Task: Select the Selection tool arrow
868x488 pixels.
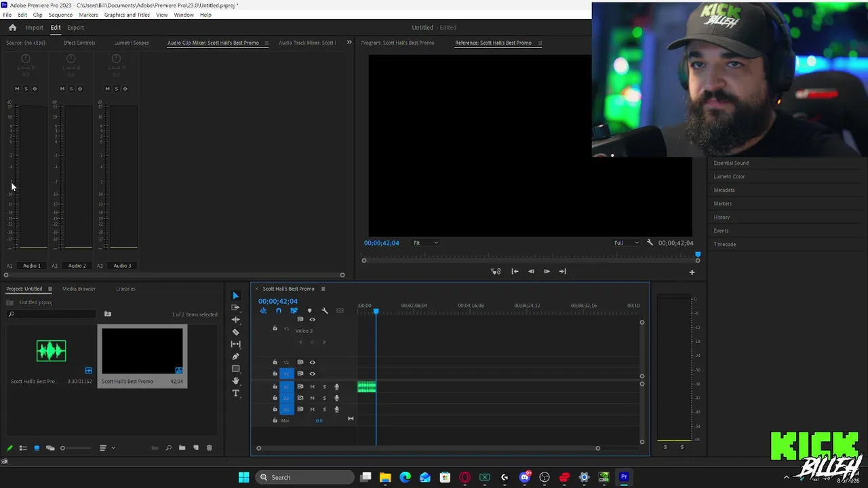Action: 235,296
